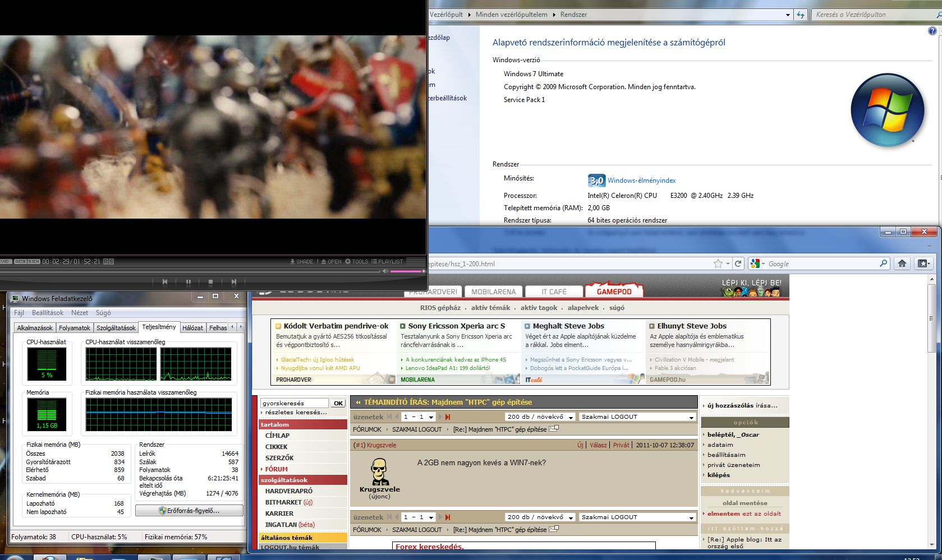
Task: Click OPEN in the media player
Action: (x=332, y=261)
